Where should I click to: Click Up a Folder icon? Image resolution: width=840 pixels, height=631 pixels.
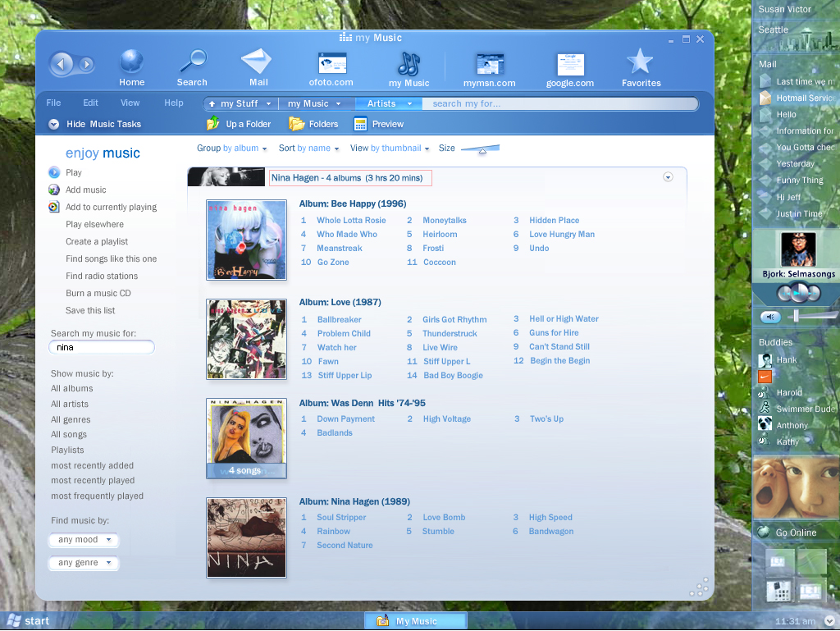[212, 123]
